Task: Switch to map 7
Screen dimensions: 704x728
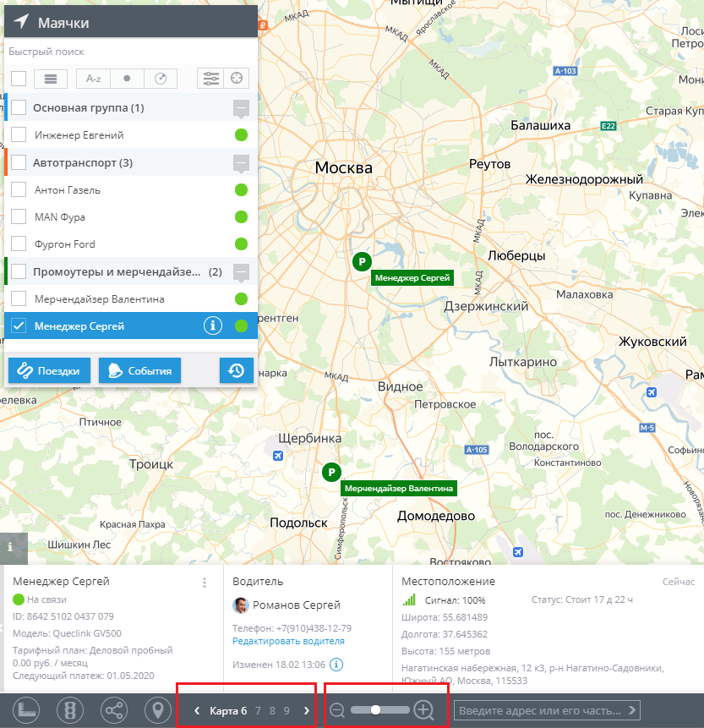Action: (x=258, y=711)
